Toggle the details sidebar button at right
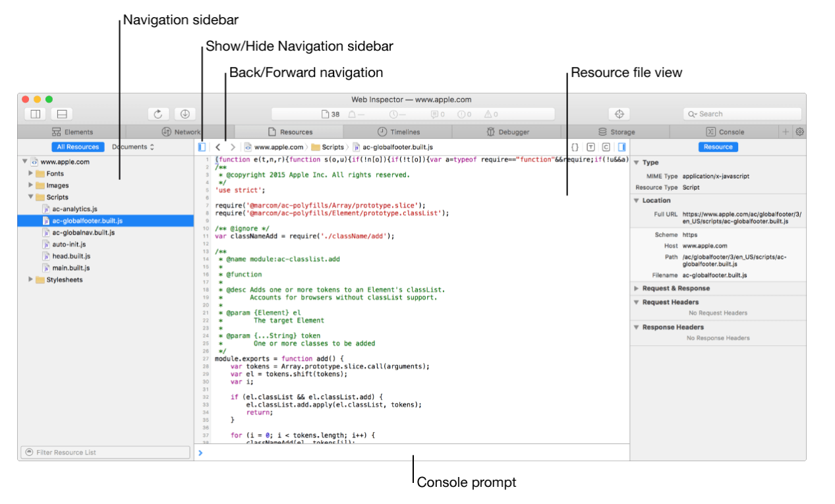 pos(621,147)
